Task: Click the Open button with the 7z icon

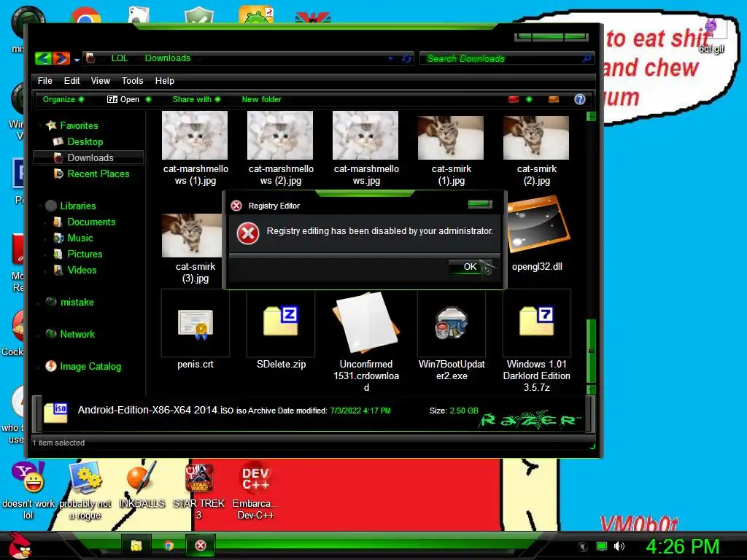Action: pos(123,99)
